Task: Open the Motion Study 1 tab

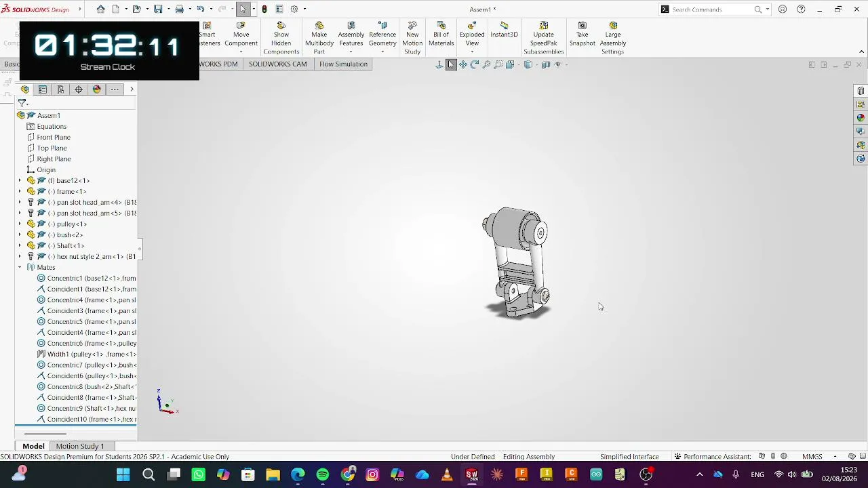Action: [80, 446]
